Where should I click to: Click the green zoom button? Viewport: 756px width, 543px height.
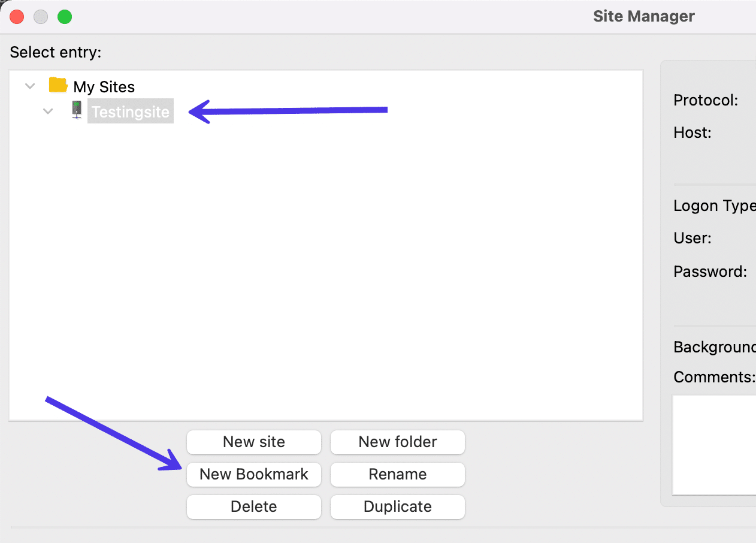pos(64,16)
